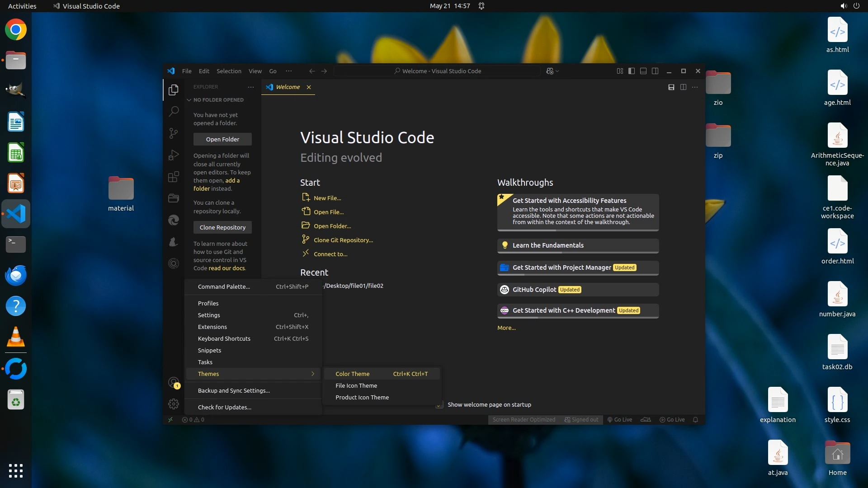
Task: Click the split editor right icon
Action: point(683,87)
